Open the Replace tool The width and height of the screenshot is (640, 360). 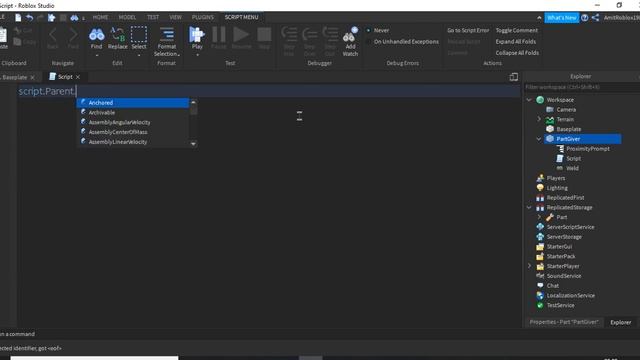118,39
